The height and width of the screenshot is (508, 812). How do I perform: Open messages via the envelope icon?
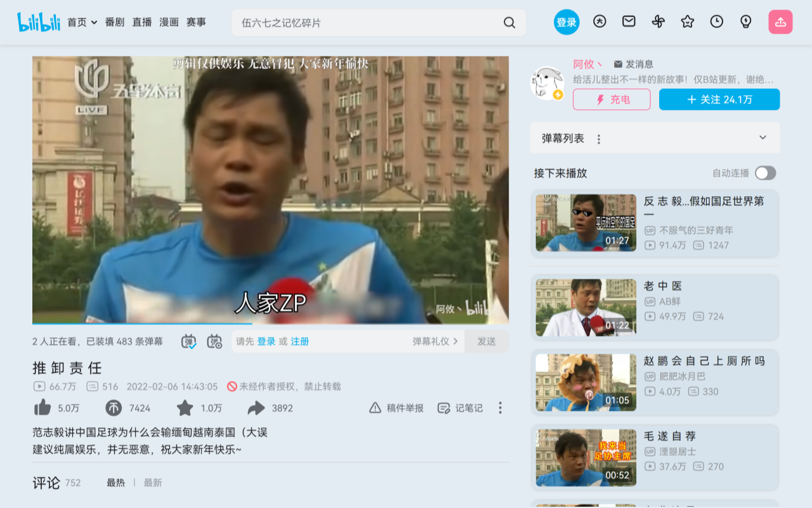(628, 21)
